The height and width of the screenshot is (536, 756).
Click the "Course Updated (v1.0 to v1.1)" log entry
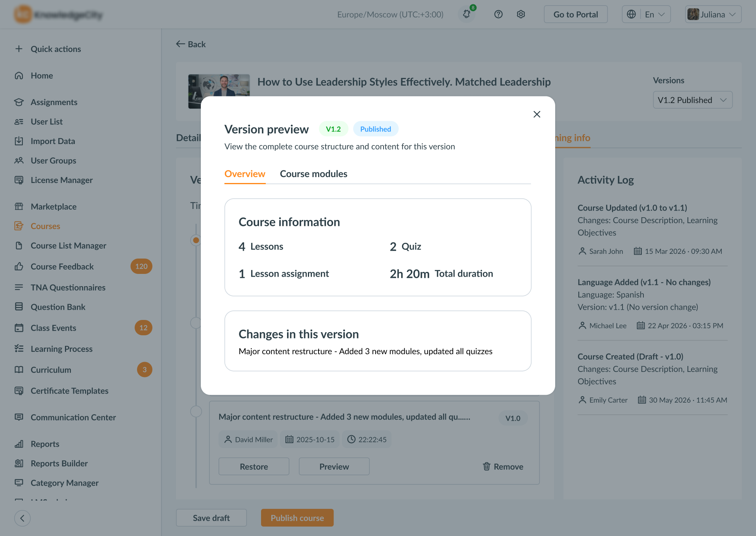coord(632,208)
